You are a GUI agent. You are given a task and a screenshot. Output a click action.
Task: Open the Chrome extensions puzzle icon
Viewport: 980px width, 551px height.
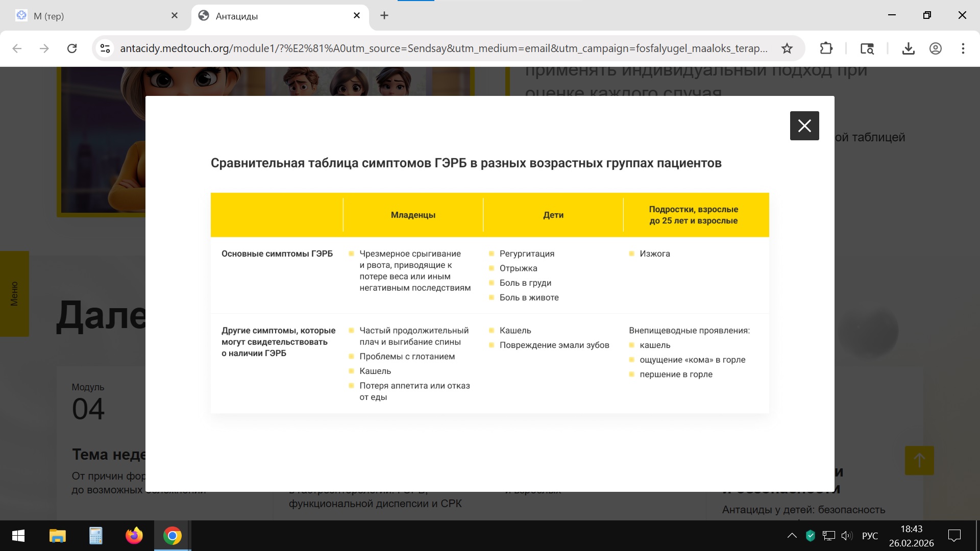tap(826, 48)
